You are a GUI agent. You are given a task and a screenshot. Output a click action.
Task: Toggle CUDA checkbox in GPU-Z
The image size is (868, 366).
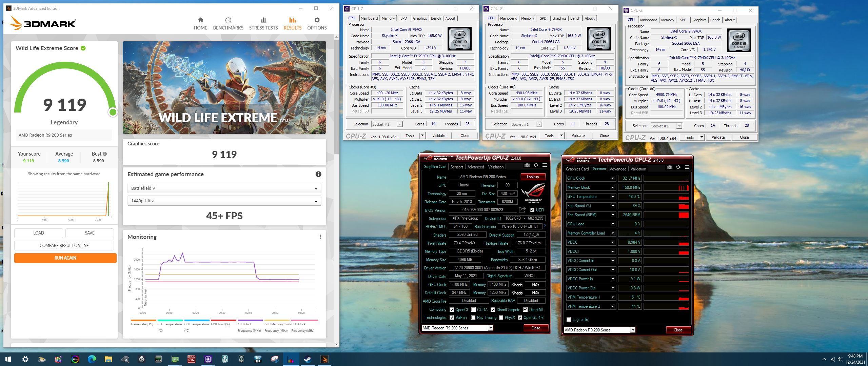point(473,310)
